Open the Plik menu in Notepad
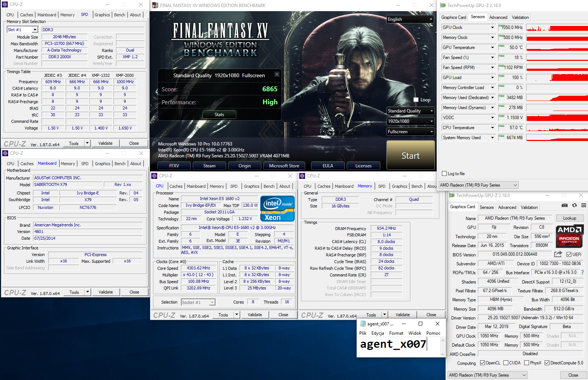Screen dimensions: 588x380 point(363,333)
